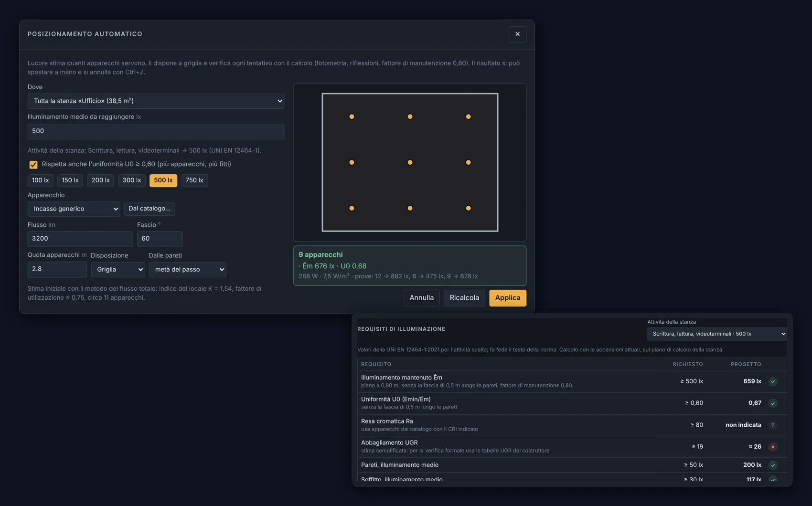The image size is (812, 506).
Task: Click the 'non indicata' value in table
Action: tap(743, 425)
